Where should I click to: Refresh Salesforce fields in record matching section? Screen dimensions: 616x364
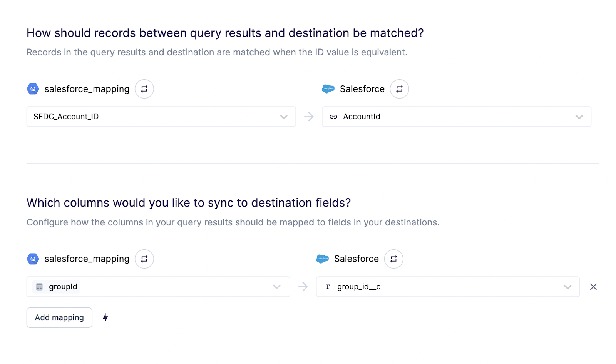click(399, 89)
